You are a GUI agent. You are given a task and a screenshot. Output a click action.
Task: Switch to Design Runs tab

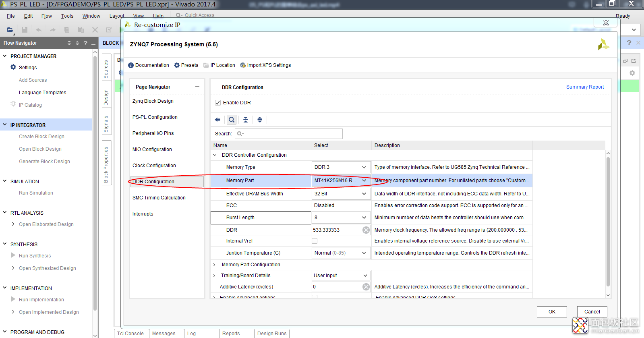coord(272,334)
